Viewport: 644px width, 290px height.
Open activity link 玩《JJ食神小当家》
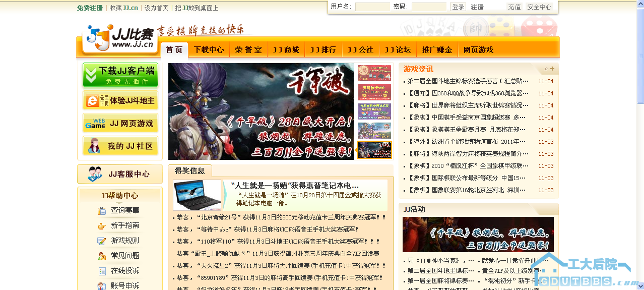tap(440, 261)
